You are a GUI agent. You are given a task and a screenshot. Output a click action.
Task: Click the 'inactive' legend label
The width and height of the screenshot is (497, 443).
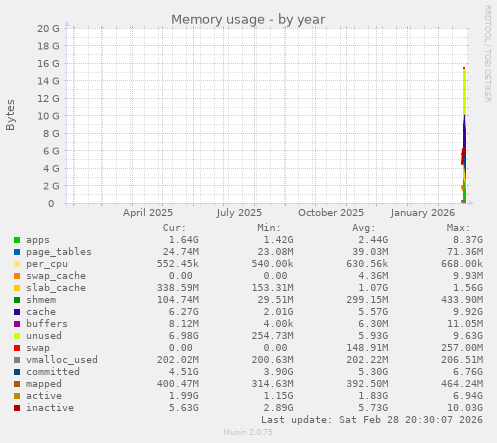click(50, 408)
